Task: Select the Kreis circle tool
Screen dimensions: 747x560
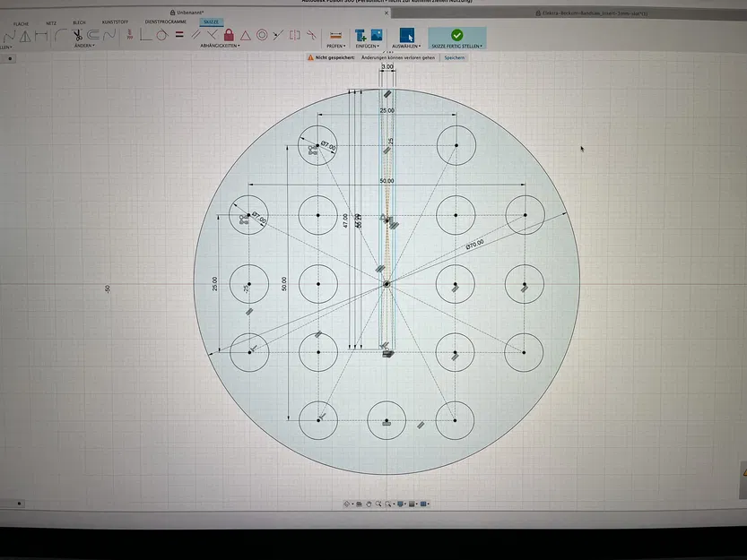Action: point(161,35)
